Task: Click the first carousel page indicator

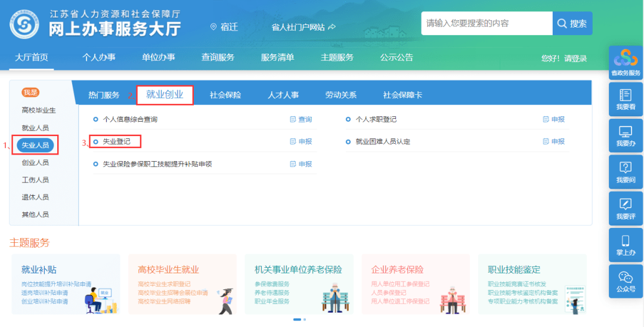Action: pos(298,319)
